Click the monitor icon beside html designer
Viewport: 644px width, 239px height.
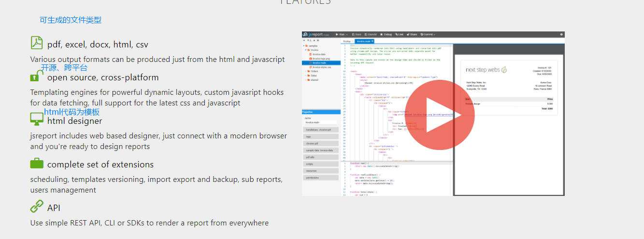pos(37,119)
